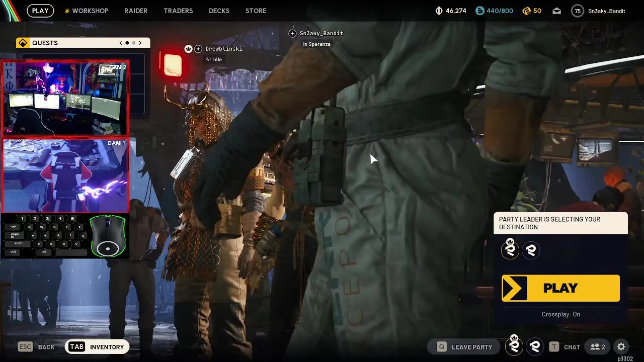Click the LEAVE PARTY button
The height and width of the screenshot is (362, 644).
click(464, 347)
